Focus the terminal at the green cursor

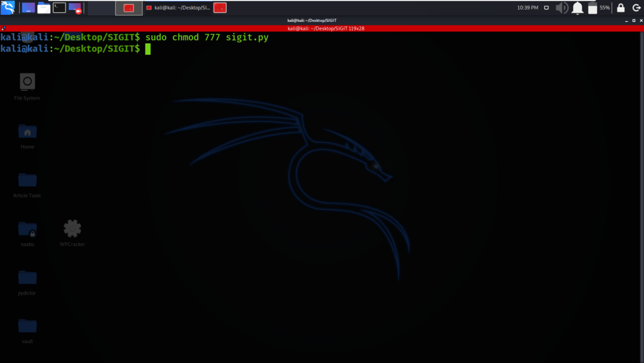[148, 49]
